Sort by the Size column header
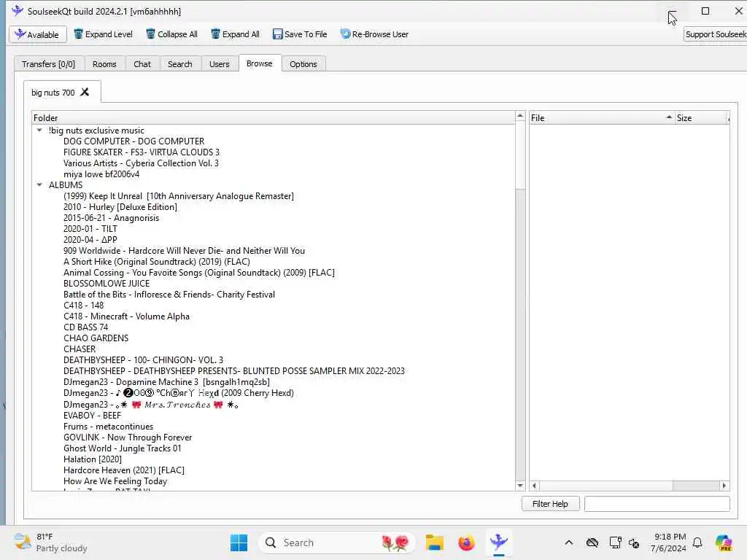The image size is (747, 560). [701, 117]
